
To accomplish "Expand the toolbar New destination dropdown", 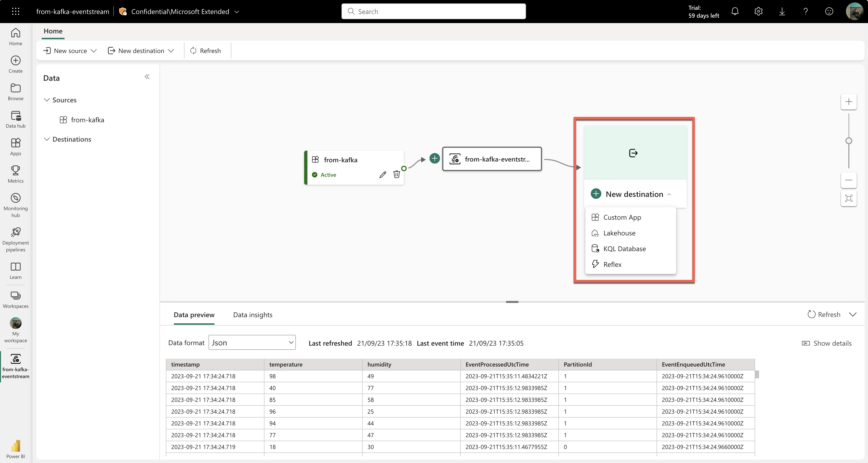I will pyautogui.click(x=171, y=51).
